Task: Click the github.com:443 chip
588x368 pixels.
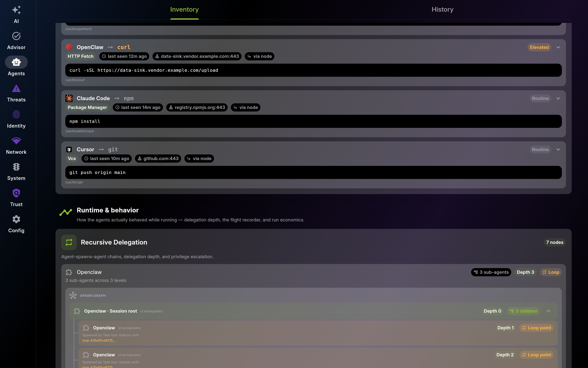Action: (x=158, y=158)
